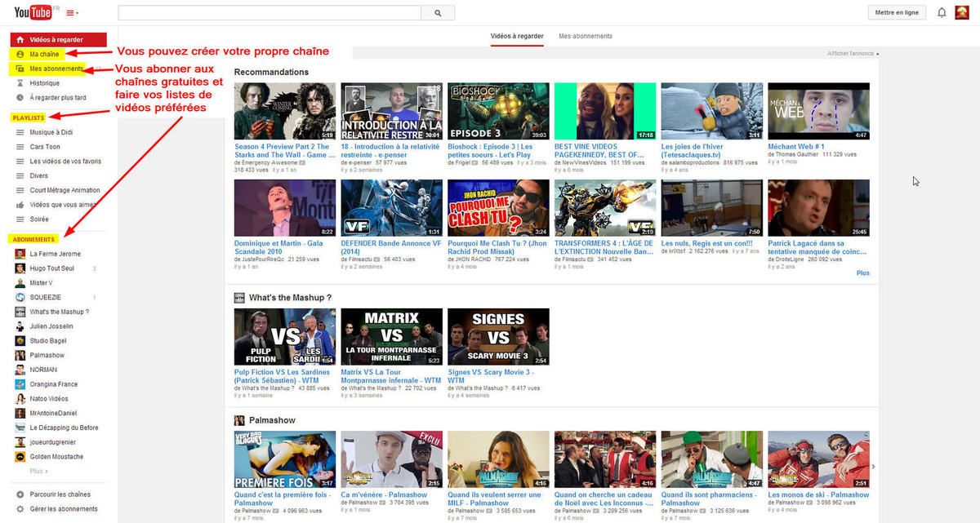Open Pourquoi Me Clash Tu ? title
Image resolution: width=980 pixels, height=523 pixels.
pos(497,247)
